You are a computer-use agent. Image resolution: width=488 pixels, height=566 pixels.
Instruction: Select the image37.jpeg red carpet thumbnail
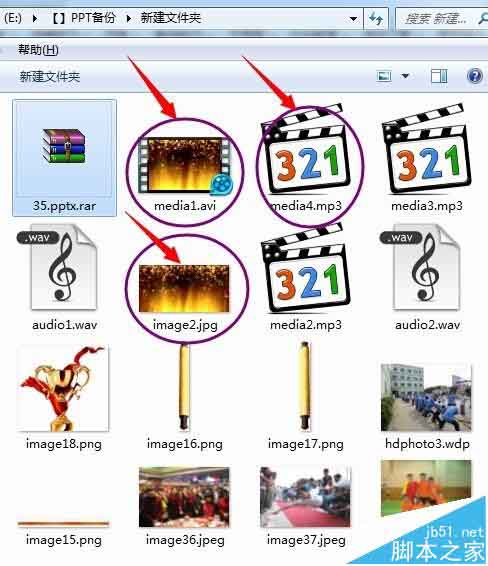(305, 497)
